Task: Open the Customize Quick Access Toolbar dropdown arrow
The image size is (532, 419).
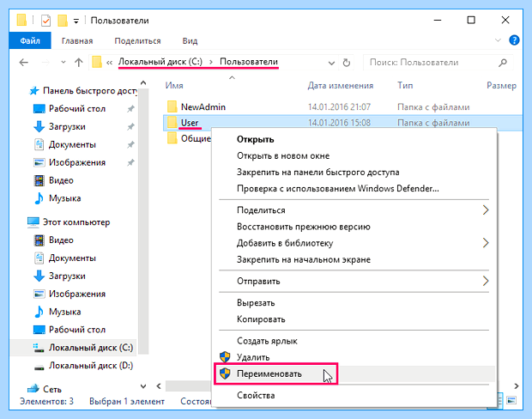Action: (76, 21)
